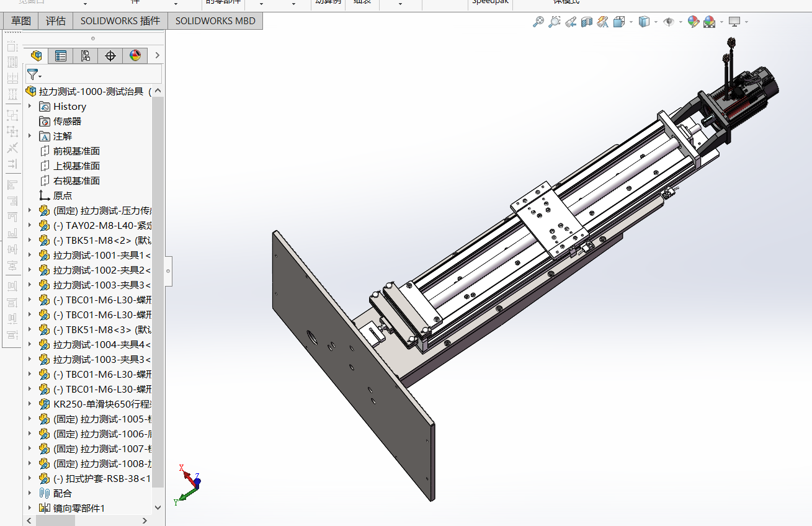Expand the 注解 annotations folder

tap(30, 136)
